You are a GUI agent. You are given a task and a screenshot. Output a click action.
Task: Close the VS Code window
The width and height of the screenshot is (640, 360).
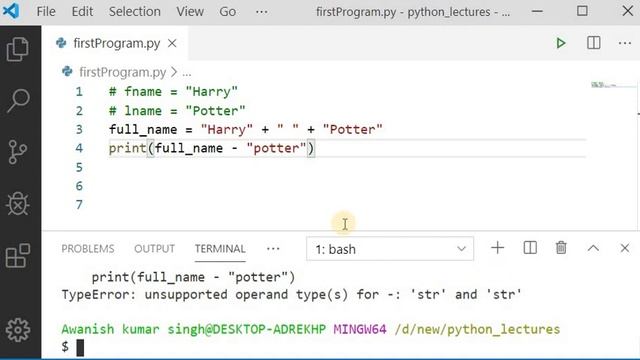(628, 11)
